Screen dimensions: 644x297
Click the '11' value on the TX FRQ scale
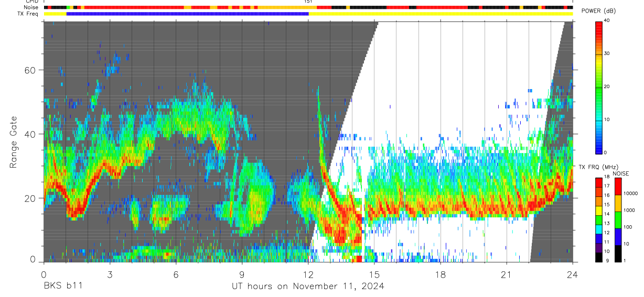point(607,242)
